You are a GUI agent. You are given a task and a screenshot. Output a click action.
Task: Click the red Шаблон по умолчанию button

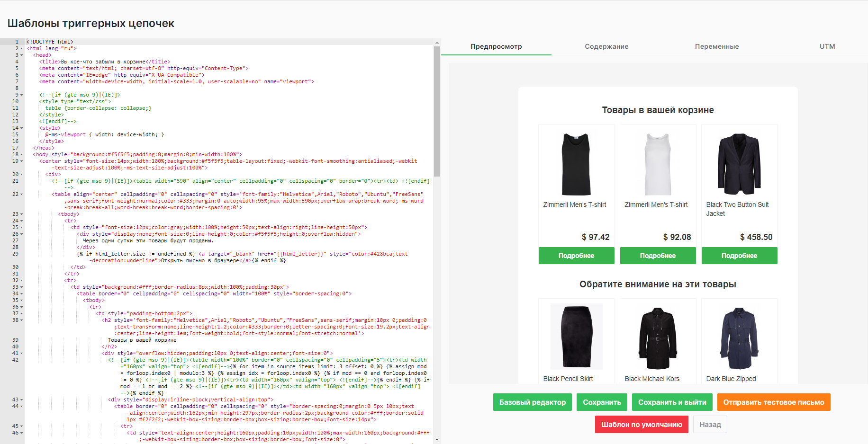point(642,424)
